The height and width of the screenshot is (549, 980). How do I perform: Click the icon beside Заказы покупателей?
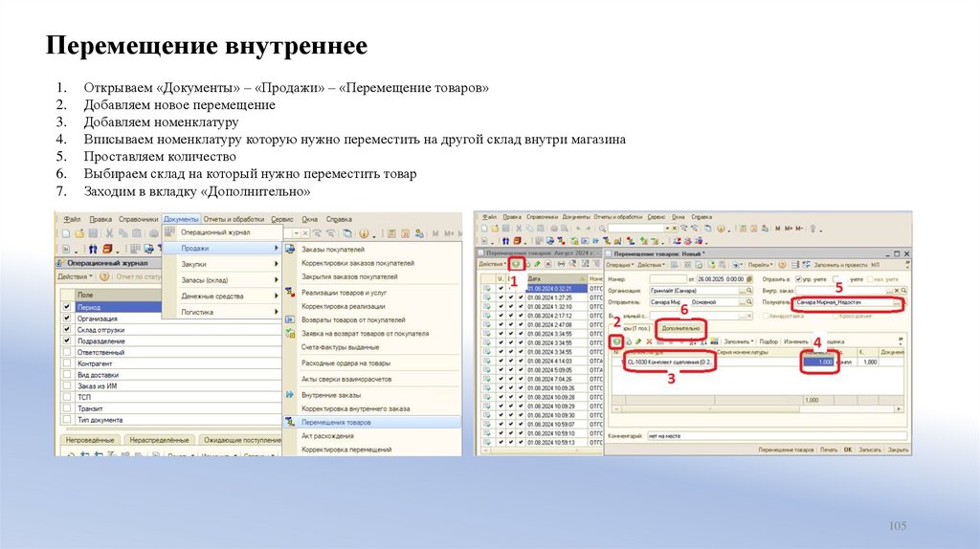pos(290,249)
